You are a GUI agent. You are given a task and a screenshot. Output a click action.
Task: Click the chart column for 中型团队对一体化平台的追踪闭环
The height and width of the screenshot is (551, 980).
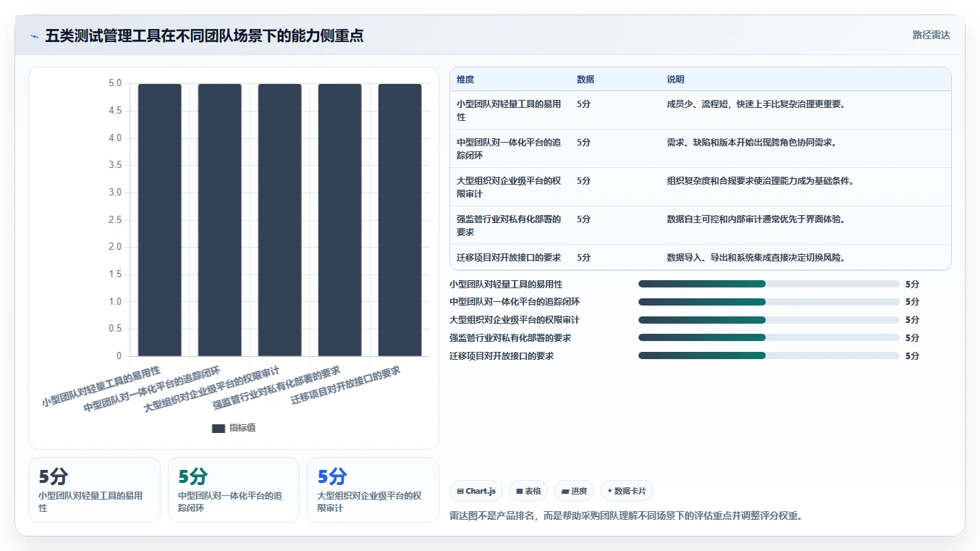pyautogui.click(x=220, y=220)
